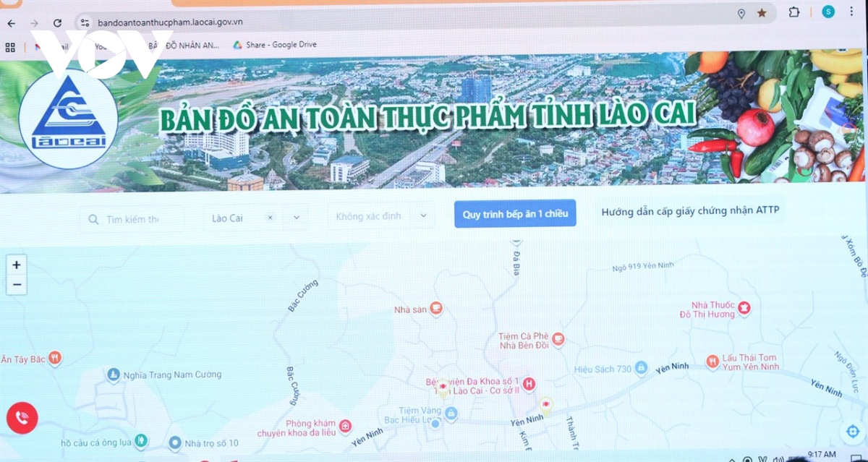Screen dimensions: 868x462
Task: Remove Lào Cai filter with the X
Action: [x=271, y=217]
